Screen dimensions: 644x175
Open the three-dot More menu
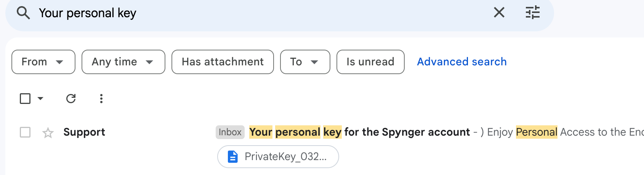click(101, 99)
